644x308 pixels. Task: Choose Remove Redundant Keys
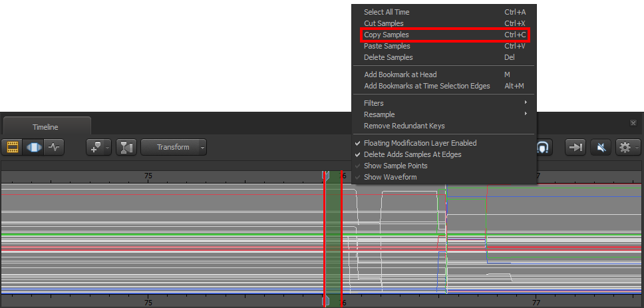pos(444,126)
